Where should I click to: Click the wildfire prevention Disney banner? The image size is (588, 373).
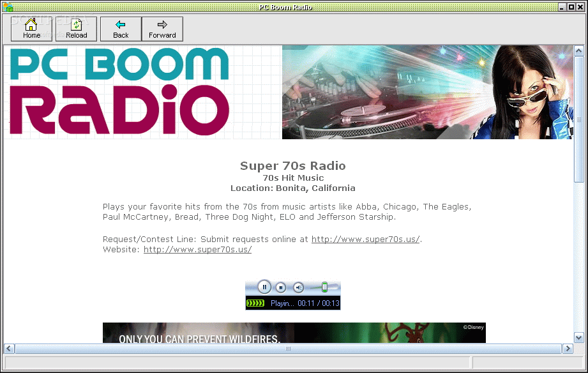(294, 332)
